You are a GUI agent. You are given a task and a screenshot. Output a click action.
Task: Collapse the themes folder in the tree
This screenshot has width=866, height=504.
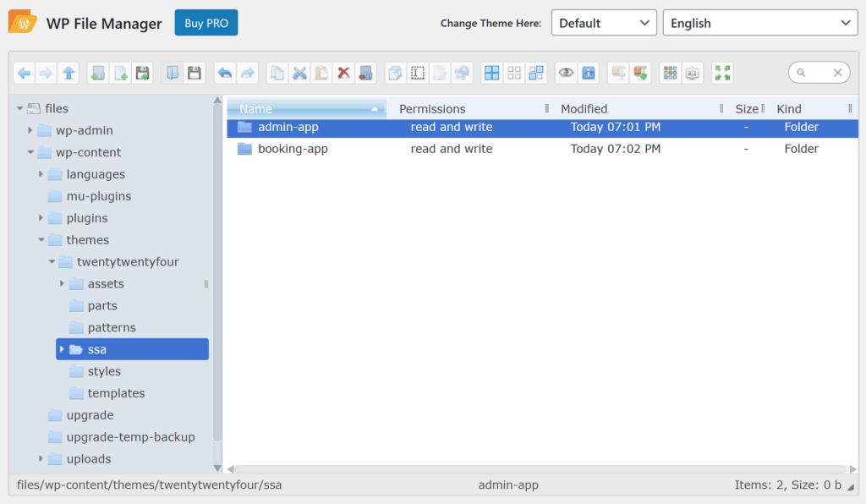click(41, 239)
